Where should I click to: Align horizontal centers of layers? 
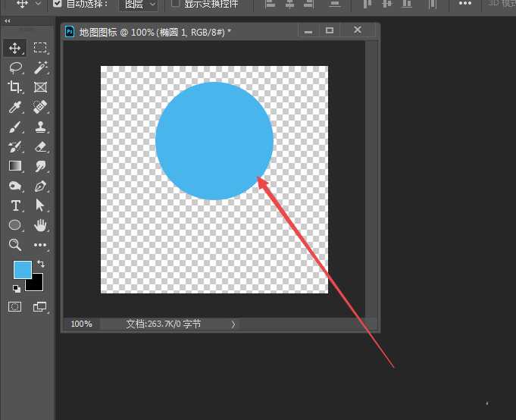click(x=289, y=4)
